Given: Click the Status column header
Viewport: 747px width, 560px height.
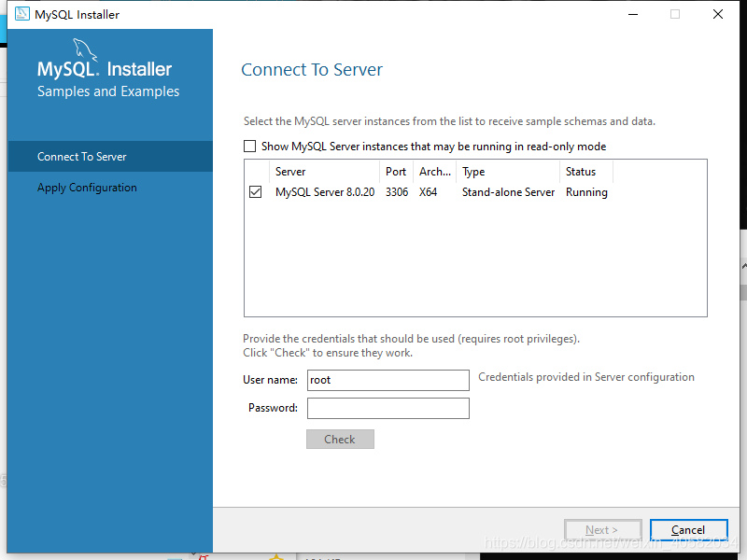Looking at the screenshot, I should click(x=586, y=172).
